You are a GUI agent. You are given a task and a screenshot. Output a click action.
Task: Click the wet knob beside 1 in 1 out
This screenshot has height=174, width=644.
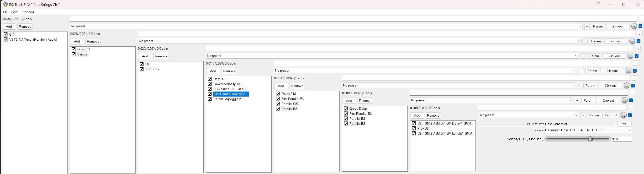(624, 115)
